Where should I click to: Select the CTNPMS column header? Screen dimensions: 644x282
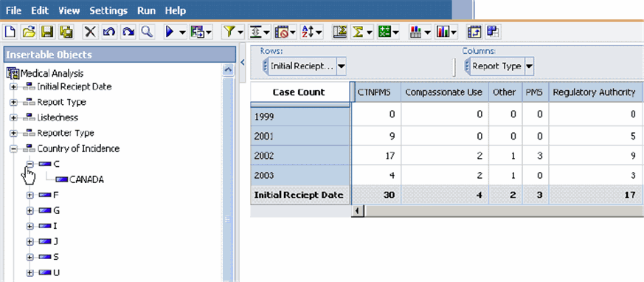coord(375,92)
